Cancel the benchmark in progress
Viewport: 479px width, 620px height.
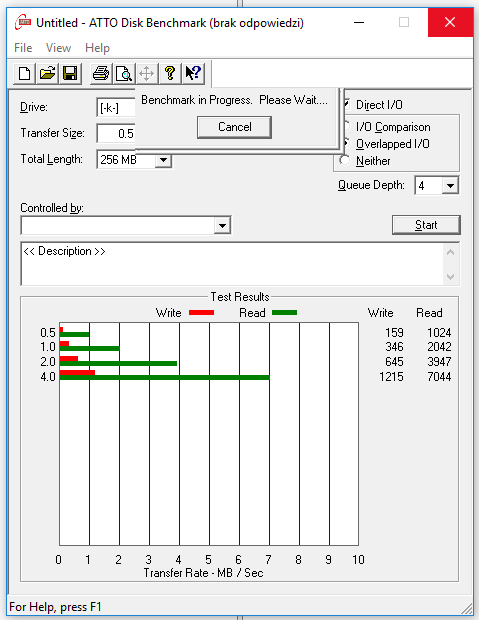pos(235,127)
